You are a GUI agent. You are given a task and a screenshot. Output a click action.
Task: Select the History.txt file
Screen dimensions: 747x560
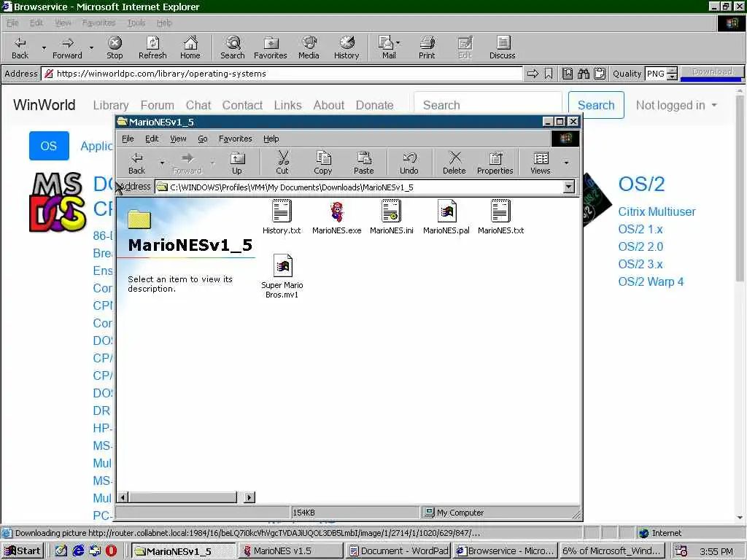(x=282, y=218)
